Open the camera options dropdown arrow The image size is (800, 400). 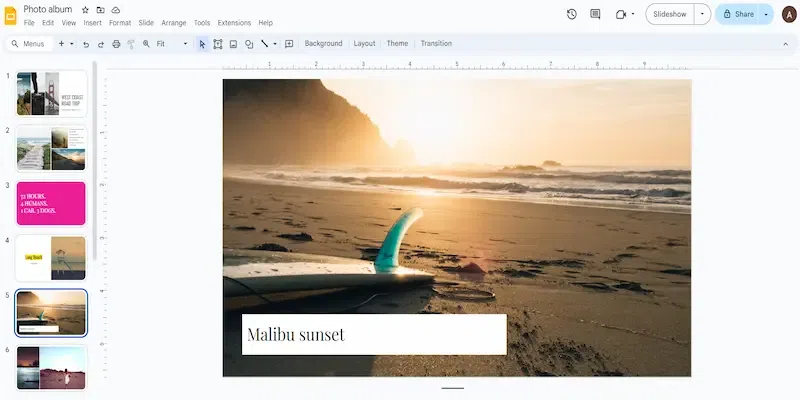[633, 14]
